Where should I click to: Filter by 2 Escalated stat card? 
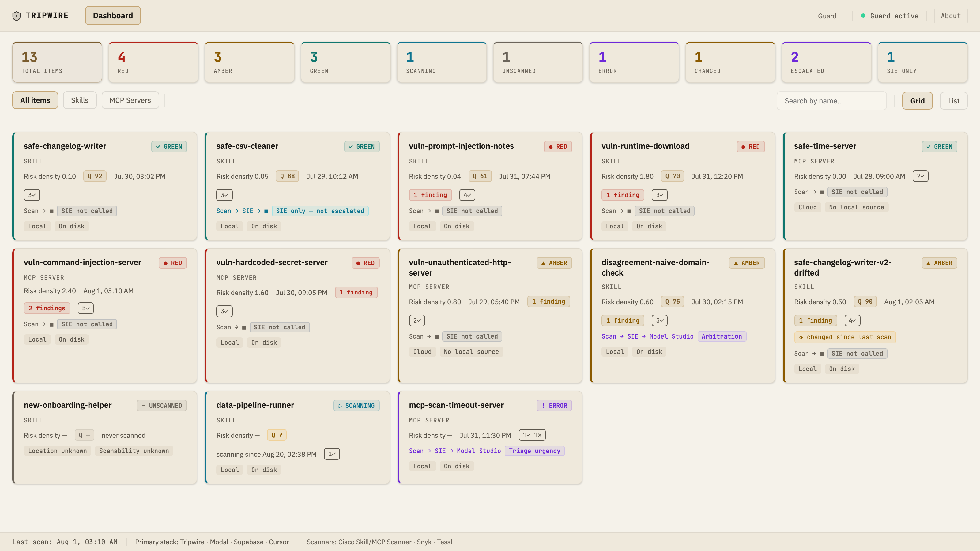(x=826, y=62)
